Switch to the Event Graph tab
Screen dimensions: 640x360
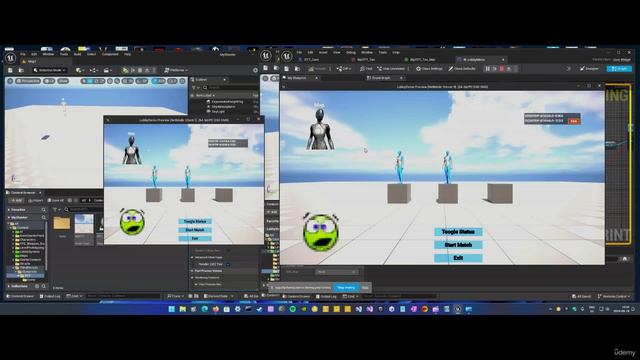click(x=382, y=78)
